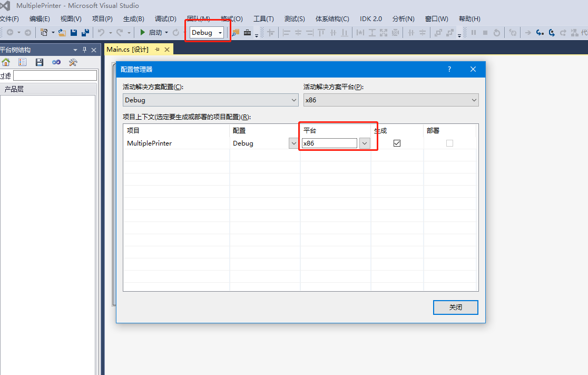Open the 文件(F) menu

tap(9, 19)
